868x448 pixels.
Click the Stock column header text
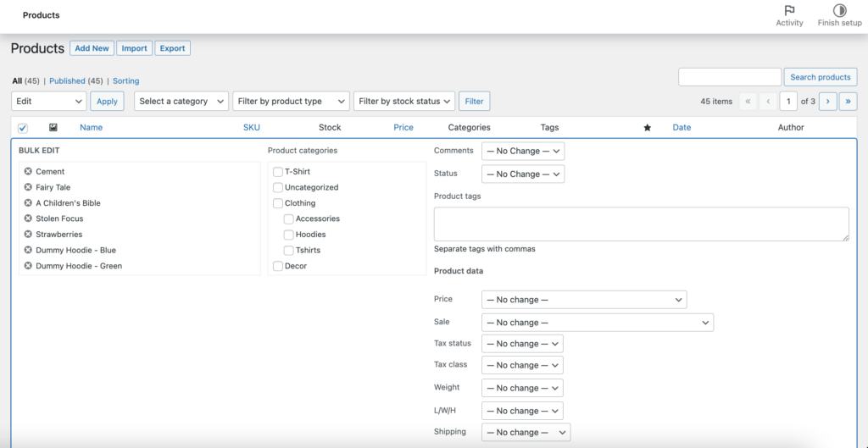point(330,127)
